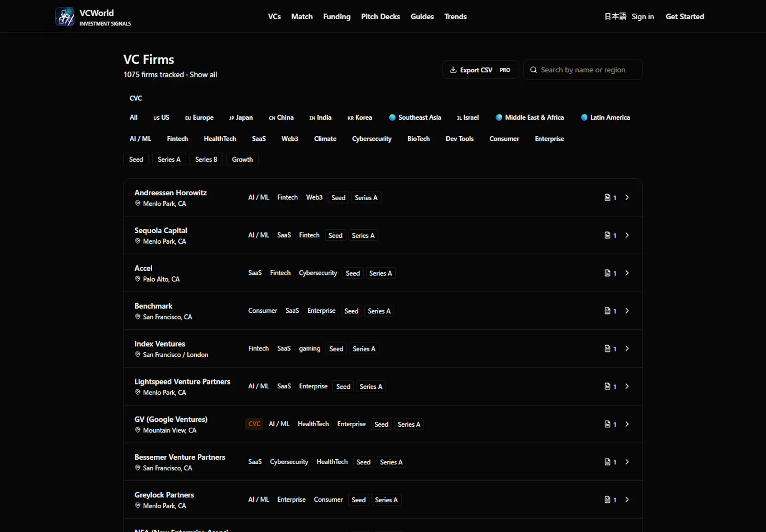The width and height of the screenshot is (766, 532).
Task: Click the orange CVC badge on GV row
Action: coord(254,424)
